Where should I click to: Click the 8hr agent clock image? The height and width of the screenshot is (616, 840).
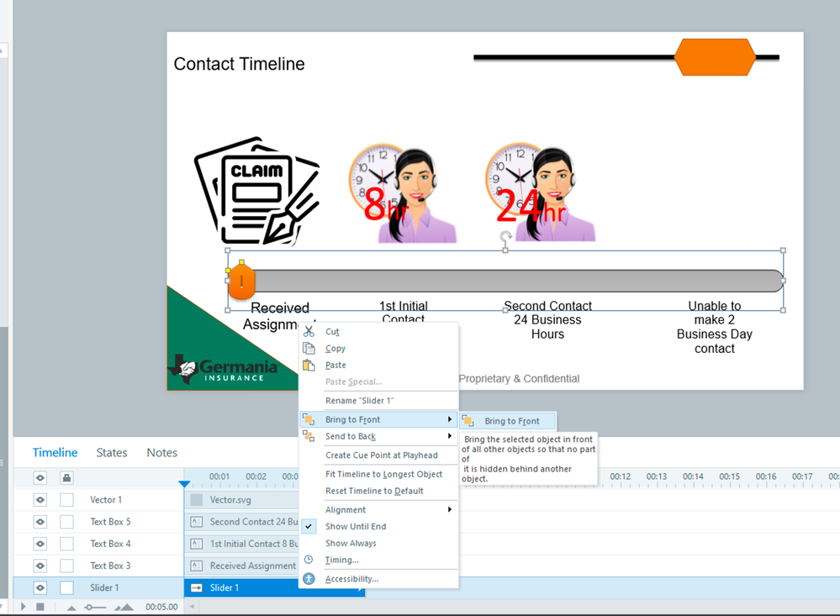tap(402, 193)
